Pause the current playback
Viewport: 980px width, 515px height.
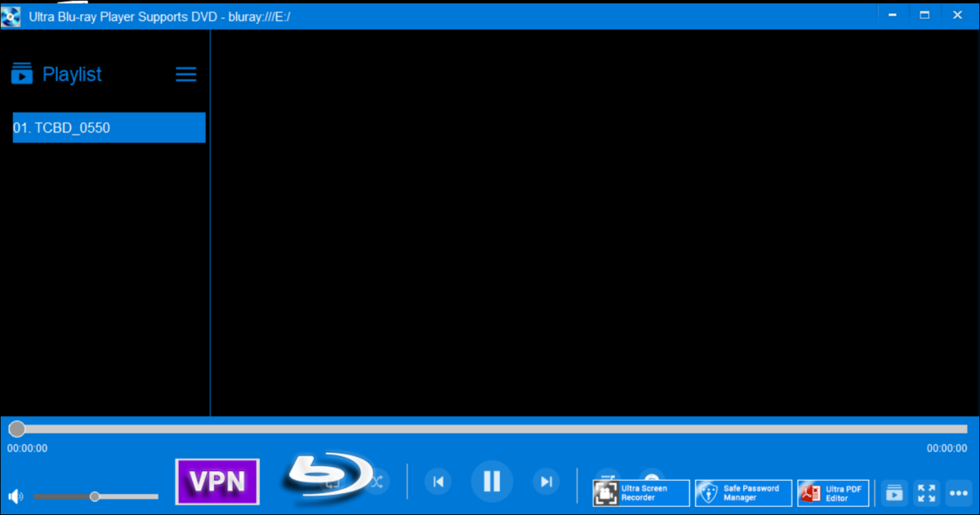492,482
